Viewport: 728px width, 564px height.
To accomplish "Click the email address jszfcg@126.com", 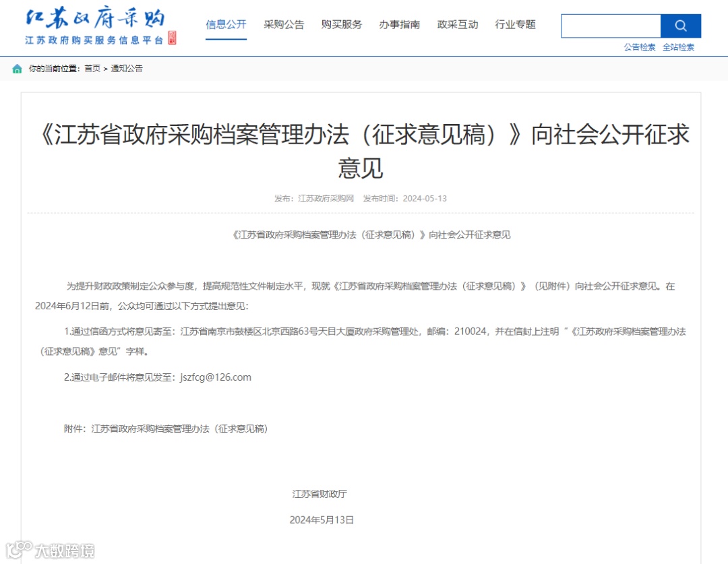I will point(216,377).
